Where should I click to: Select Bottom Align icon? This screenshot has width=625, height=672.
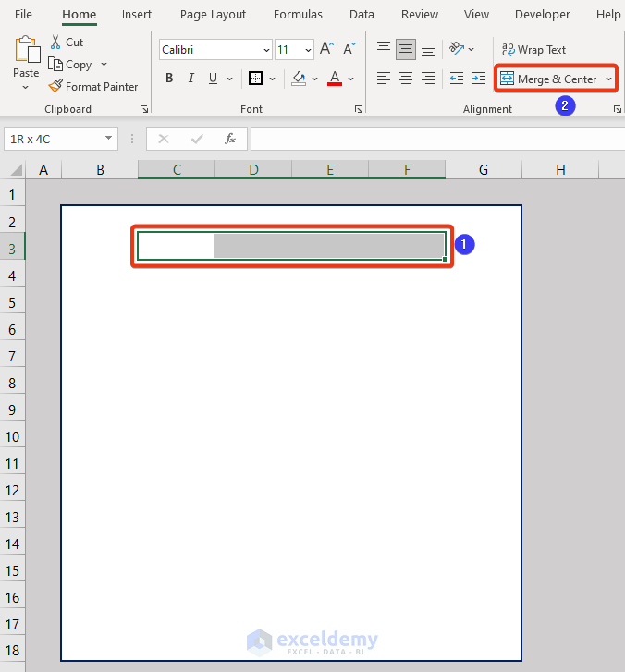click(428, 51)
